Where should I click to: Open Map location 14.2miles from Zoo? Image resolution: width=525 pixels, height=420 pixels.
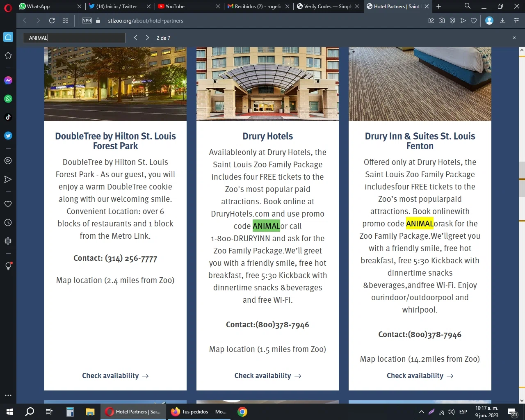point(420,359)
